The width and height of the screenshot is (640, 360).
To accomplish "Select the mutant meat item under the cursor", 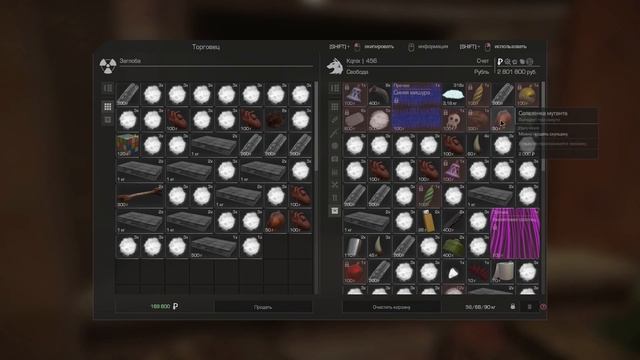I will tap(502, 120).
